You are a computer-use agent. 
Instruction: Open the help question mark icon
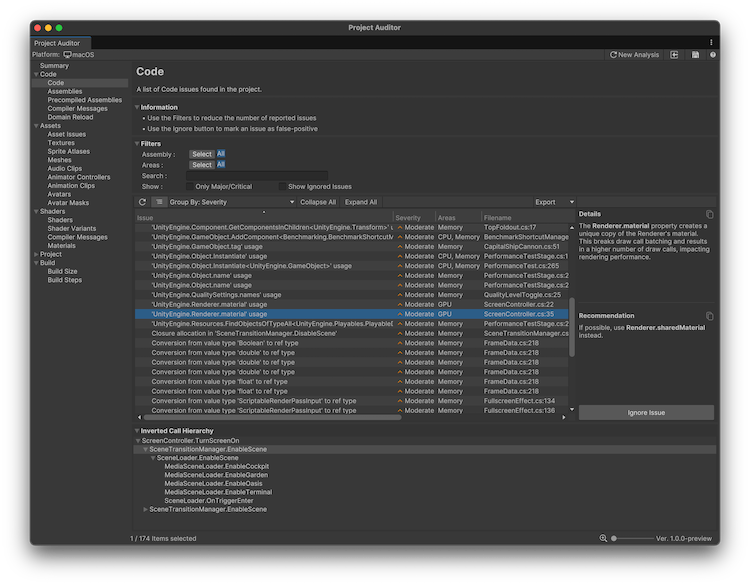click(x=712, y=55)
